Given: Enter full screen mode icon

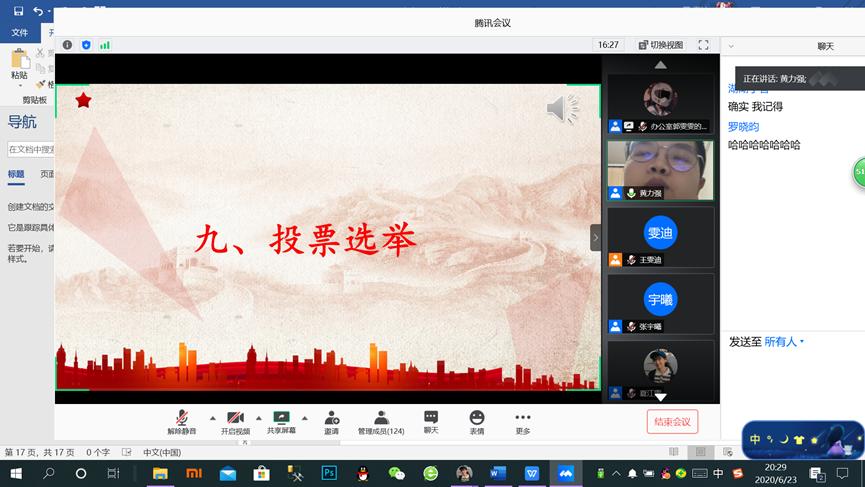Looking at the screenshot, I should [x=703, y=45].
